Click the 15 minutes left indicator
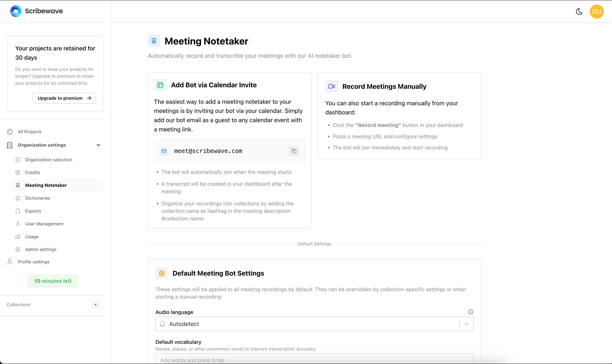612x364 pixels. pyautogui.click(x=52, y=281)
